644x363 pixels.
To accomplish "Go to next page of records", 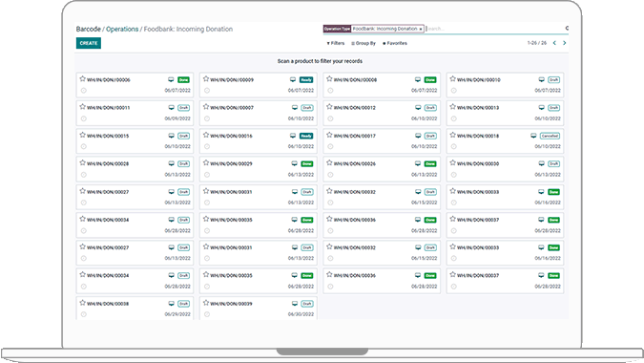I will [565, 43].
